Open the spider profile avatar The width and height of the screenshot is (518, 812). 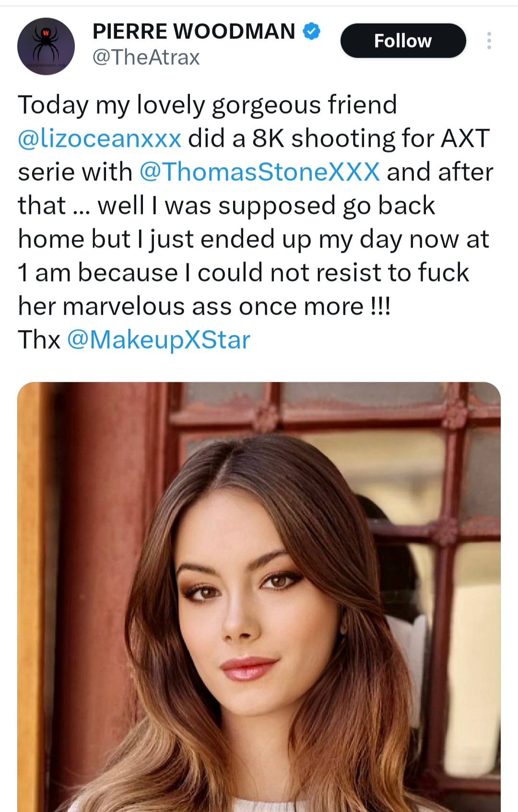point(46,46)
